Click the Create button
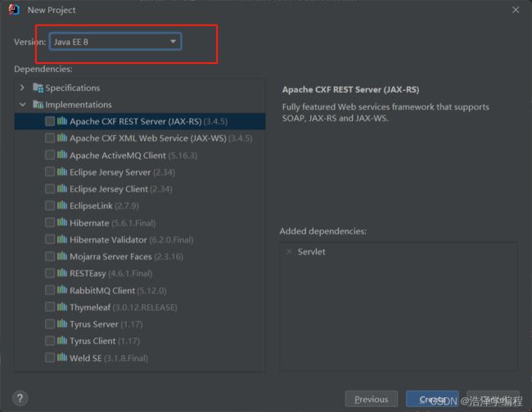The height and width of the screenshot is (412, 532). coord(432,399)
